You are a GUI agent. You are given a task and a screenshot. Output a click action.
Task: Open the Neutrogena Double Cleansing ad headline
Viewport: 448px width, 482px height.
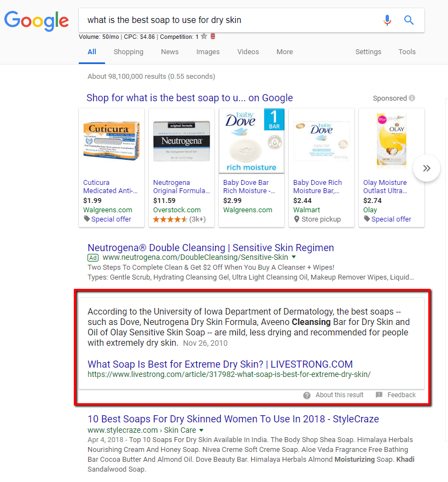pos(211,247)
